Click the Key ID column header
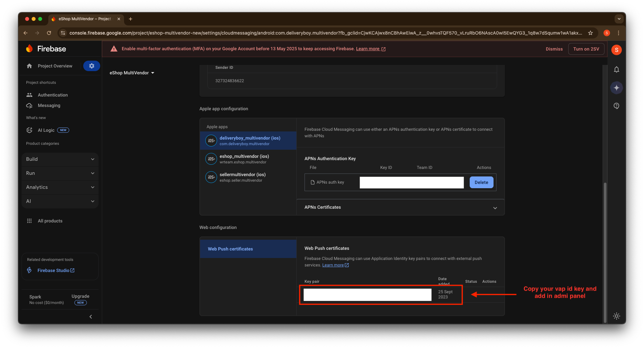Screen dimensions: 644x348 click(x=386, y=168)
